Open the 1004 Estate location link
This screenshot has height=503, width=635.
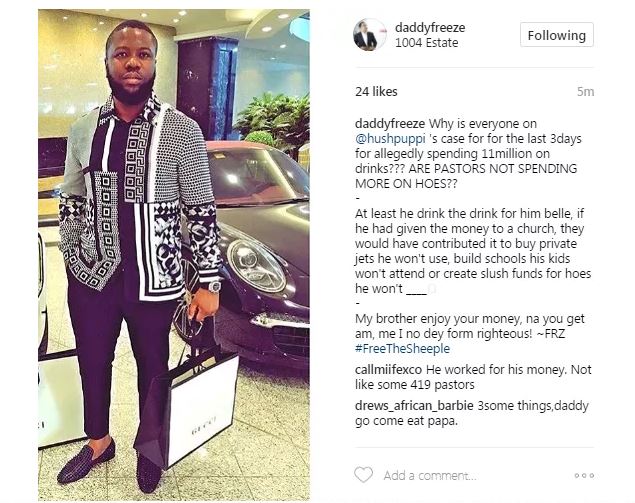pos(426,43)
